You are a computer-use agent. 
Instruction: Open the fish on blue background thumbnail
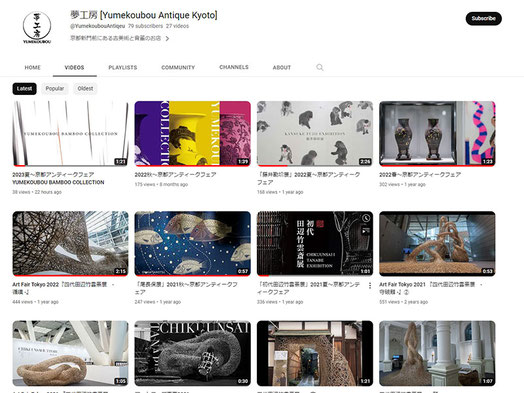pyautogui.click(x=192, y=243)
